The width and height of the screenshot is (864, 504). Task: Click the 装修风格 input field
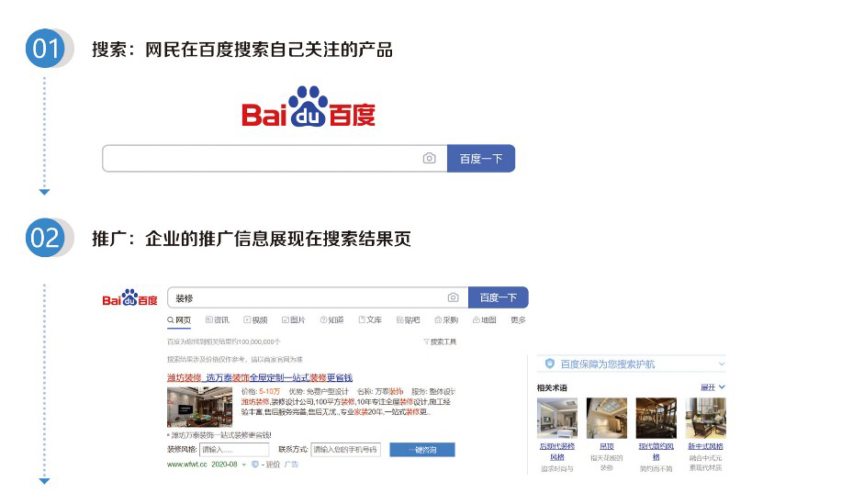(234, 450)
